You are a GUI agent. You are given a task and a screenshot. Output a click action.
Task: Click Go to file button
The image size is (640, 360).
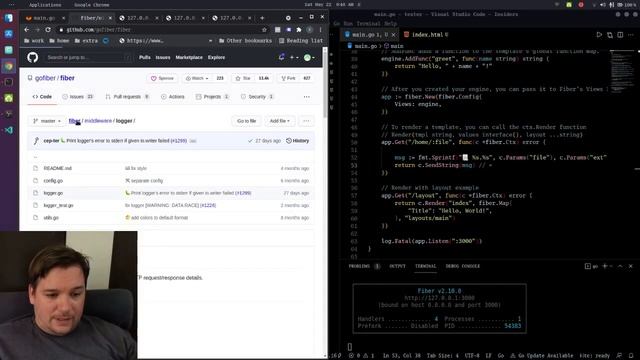pyautogui.click(x=247, y=121)
